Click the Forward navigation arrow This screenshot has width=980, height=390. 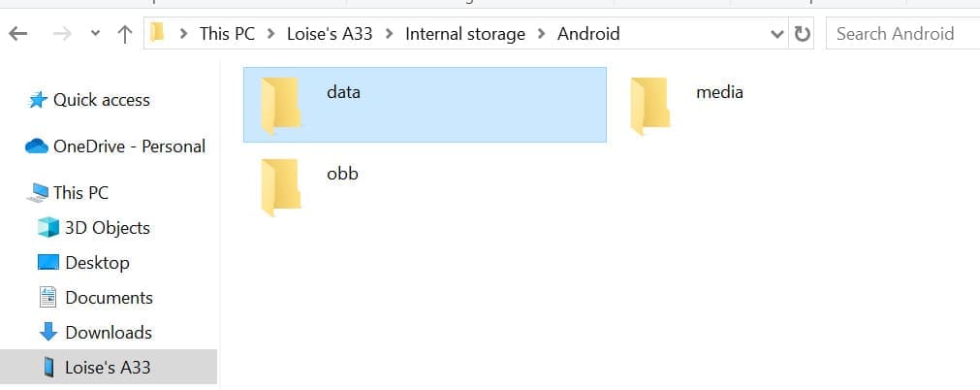(62, 34)
